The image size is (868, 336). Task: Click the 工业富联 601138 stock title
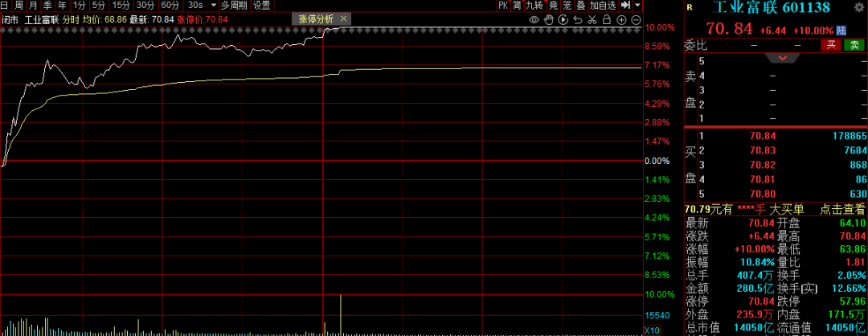[771, 8]
